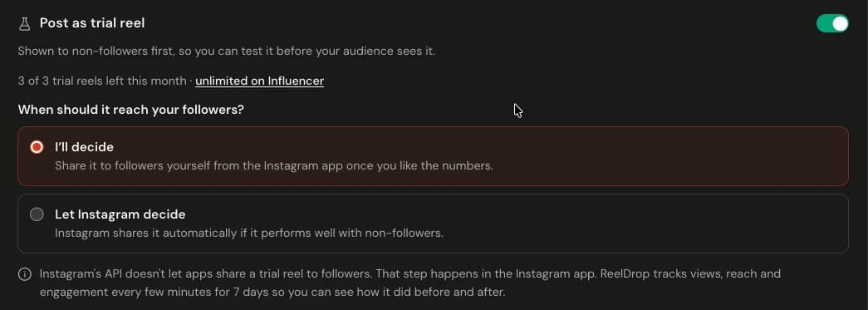The height and width of the screenshot is (310, 868).
Task: Click the Instagram's API doesn't let apps note
Action: (x=410, y=283)
